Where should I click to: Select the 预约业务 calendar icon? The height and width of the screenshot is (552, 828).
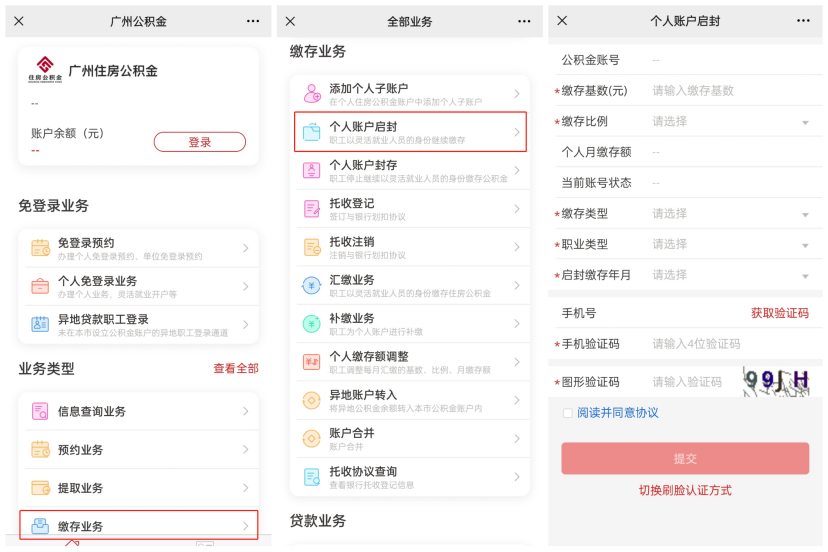[40, 449]
